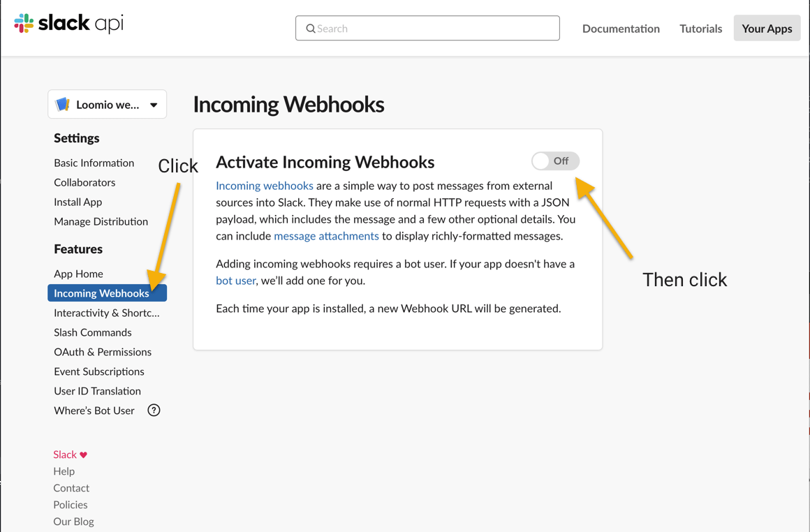Image resolution: width=810 pixels, height=532 pixels.
Task: Open the message attachments link
Action: 327,236
